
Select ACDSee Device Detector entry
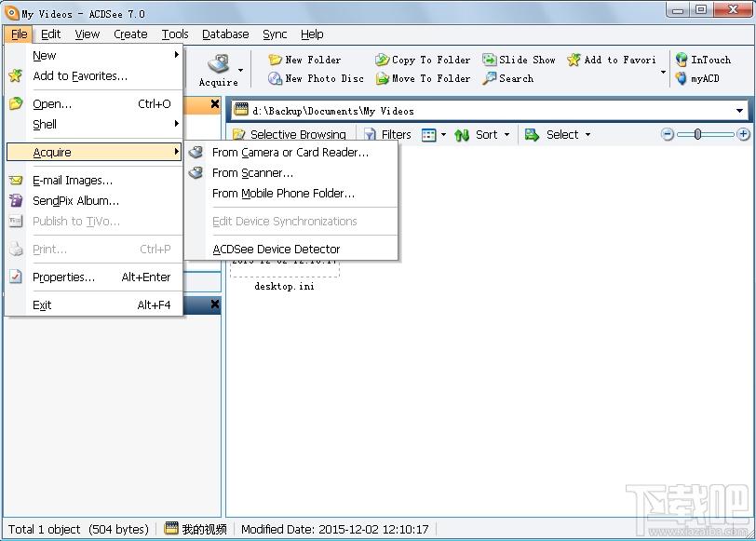pos(291,249)
